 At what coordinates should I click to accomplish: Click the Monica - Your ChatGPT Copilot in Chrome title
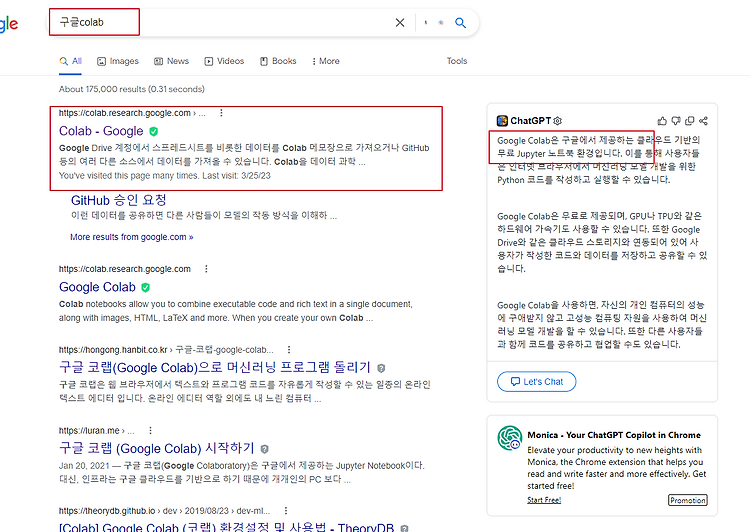coord(614,435)
